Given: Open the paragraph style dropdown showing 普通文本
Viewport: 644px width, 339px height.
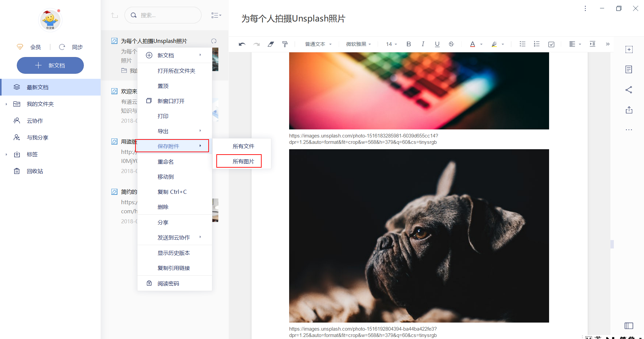Looking at the screenshot, I should [318, 44].
